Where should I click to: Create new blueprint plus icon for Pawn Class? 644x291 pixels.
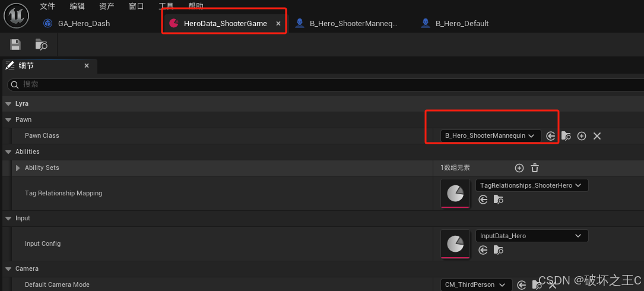(582, 136)
